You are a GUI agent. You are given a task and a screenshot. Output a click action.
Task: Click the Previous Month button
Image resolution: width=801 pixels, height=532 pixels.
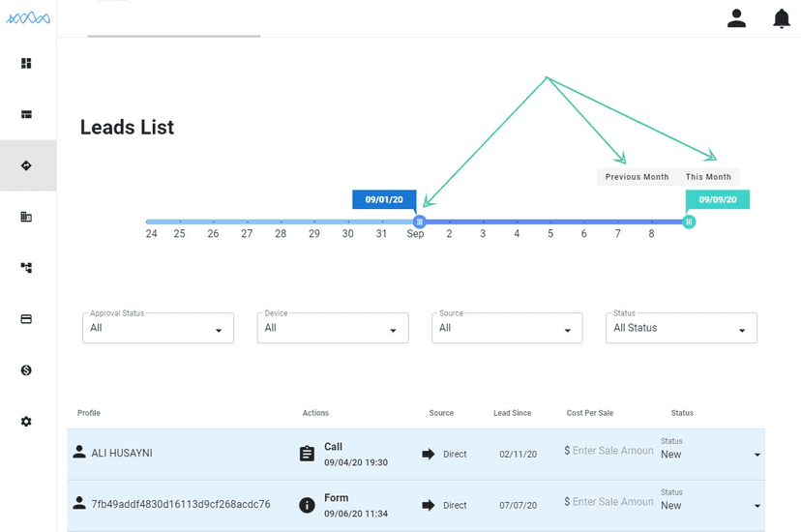637,177
